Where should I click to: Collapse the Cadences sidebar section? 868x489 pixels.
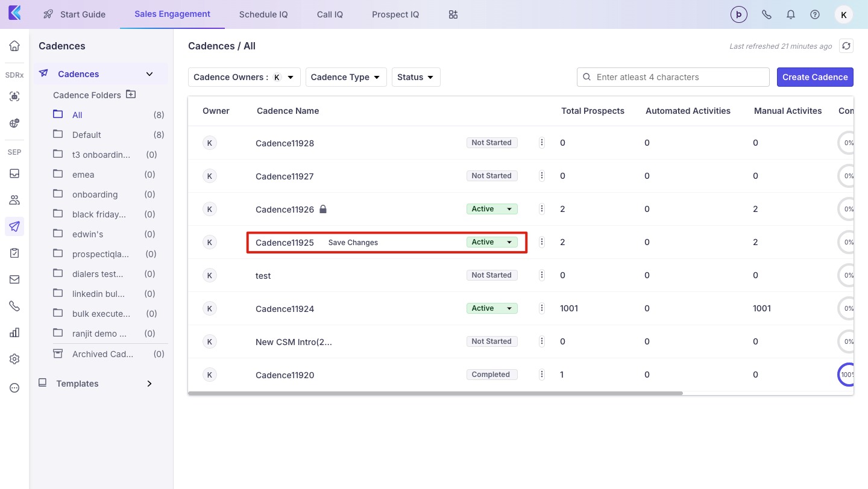(x=149, y=74)
